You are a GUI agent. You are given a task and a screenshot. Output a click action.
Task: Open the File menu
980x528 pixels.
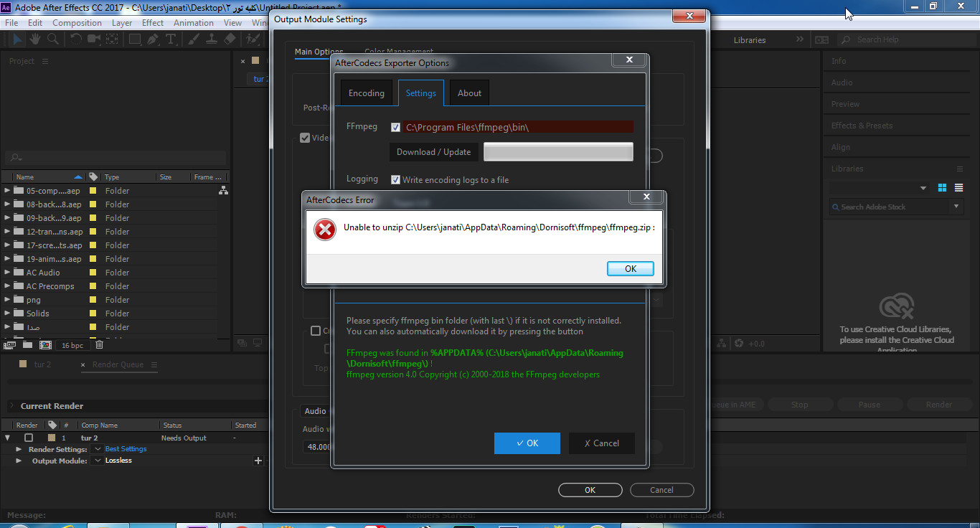pyautogui.click(x=11, y=23)
